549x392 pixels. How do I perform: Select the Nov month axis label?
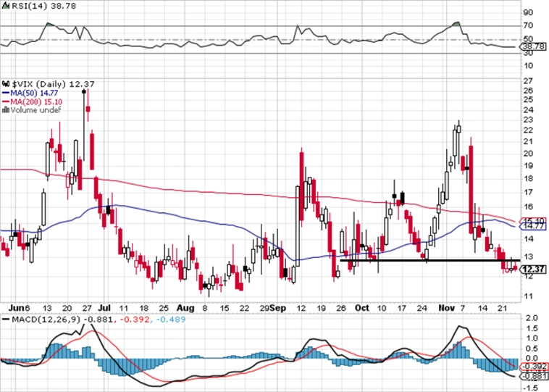pos(446,308)
